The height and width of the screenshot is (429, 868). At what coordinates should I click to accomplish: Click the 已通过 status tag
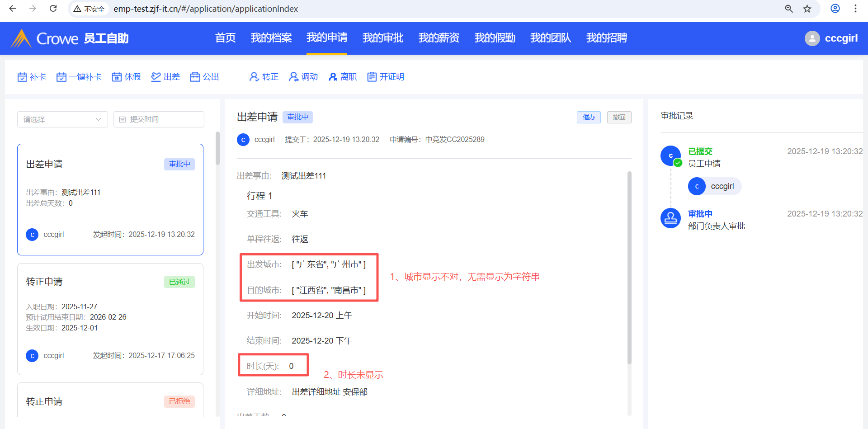pyautogui.click(x=179, y=282)
